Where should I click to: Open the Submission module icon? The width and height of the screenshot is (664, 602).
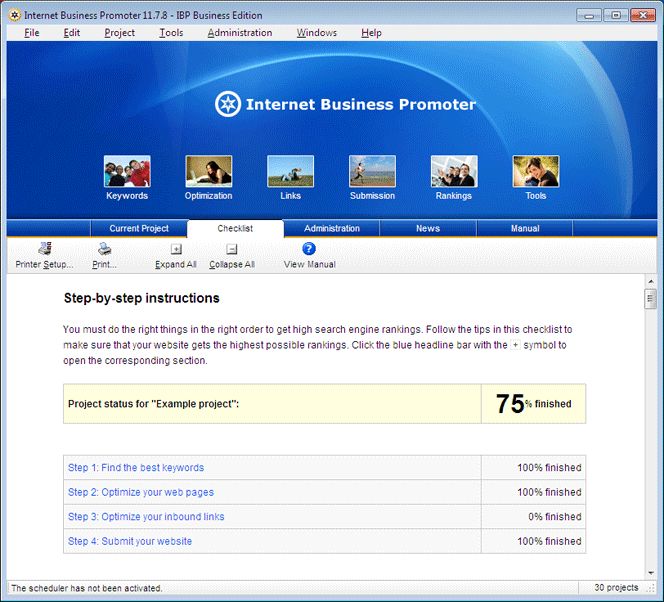[x=372, y=171]
